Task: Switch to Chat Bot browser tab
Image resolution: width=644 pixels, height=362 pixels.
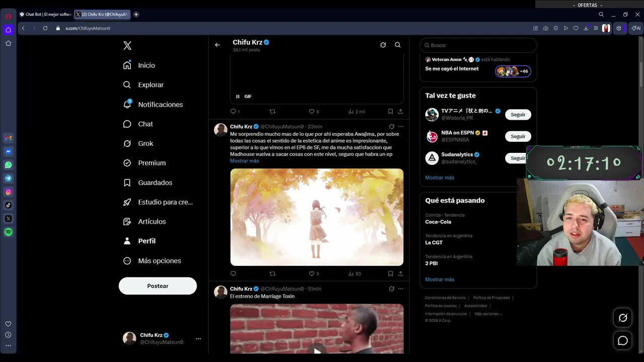Action: tap(45, 15)
